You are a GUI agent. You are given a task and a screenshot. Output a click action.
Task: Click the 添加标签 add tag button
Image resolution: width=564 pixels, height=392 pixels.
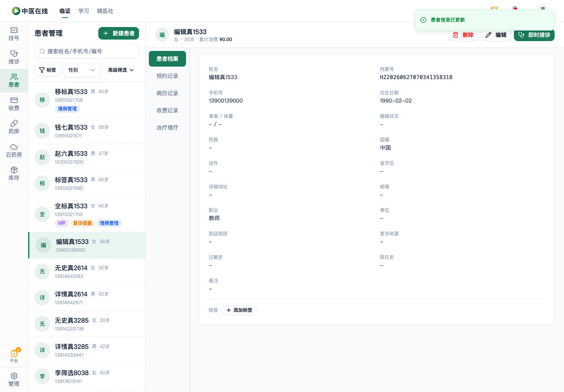[x=239, y=310]
